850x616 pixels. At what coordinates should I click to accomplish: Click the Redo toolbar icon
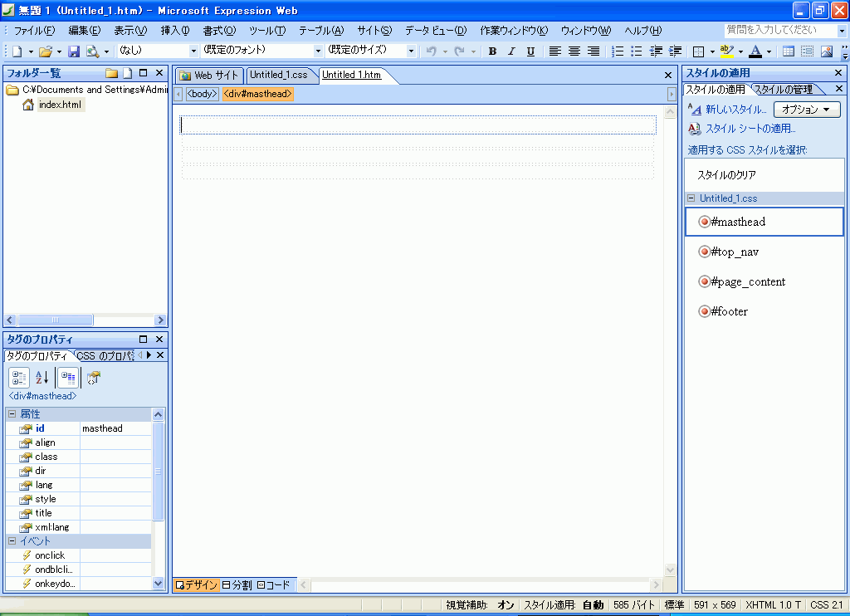pyautogui.click(x=459, y=51)
